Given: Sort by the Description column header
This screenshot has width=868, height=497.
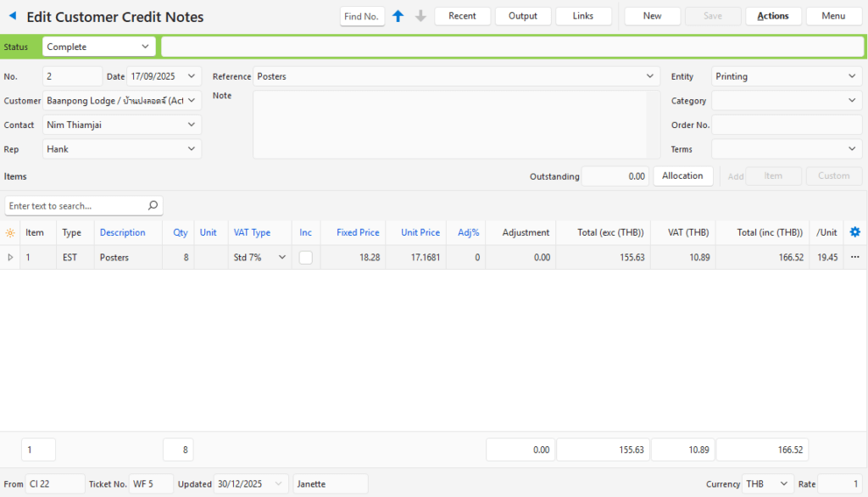Looking at the screenshot, I should click(122, 232).
